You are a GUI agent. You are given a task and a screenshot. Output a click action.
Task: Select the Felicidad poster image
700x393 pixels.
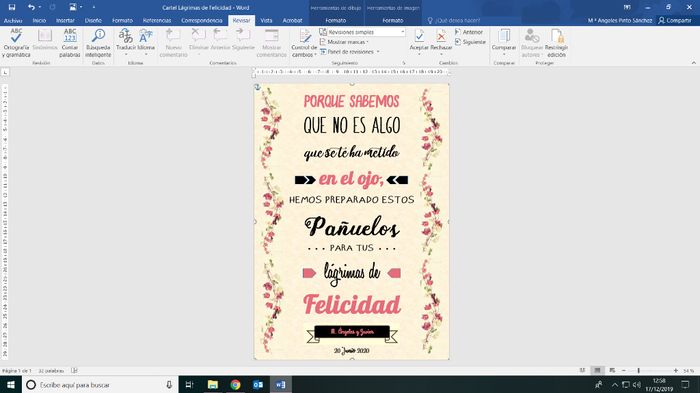352,222
